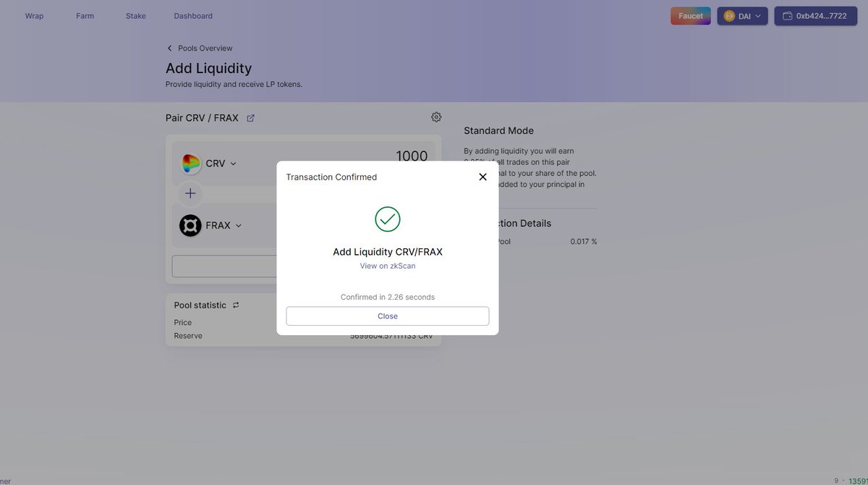Click the Transaction Confirmed title

(x=331, y=177)
